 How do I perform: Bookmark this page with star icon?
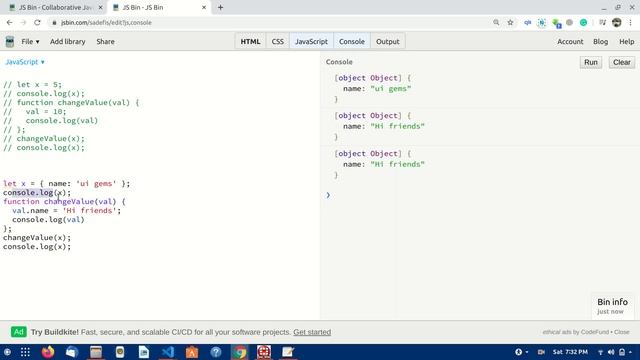[x=510, y=22]
